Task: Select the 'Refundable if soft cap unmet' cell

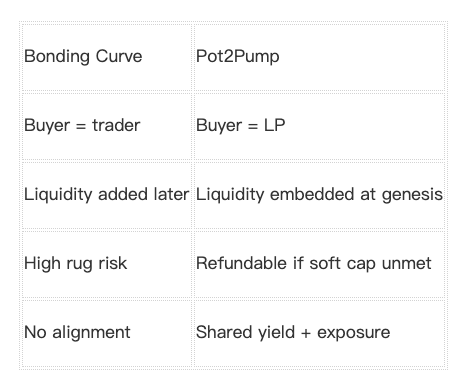Action: pyautogui.click(x=319, y=264)
